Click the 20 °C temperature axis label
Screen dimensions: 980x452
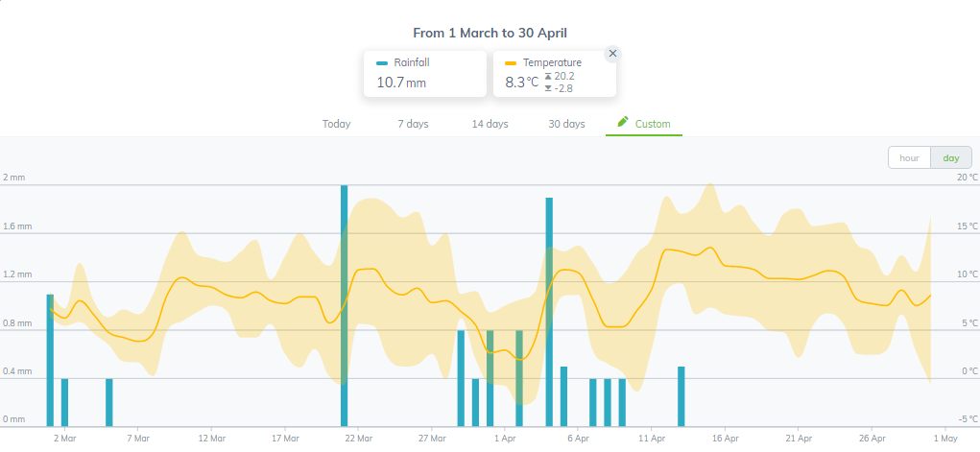pyautogui.click(x=967, y=178)
